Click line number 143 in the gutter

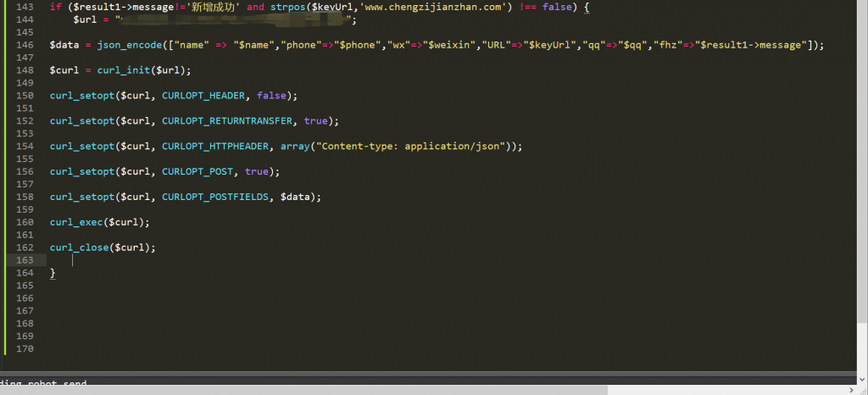tap(25, 6)
